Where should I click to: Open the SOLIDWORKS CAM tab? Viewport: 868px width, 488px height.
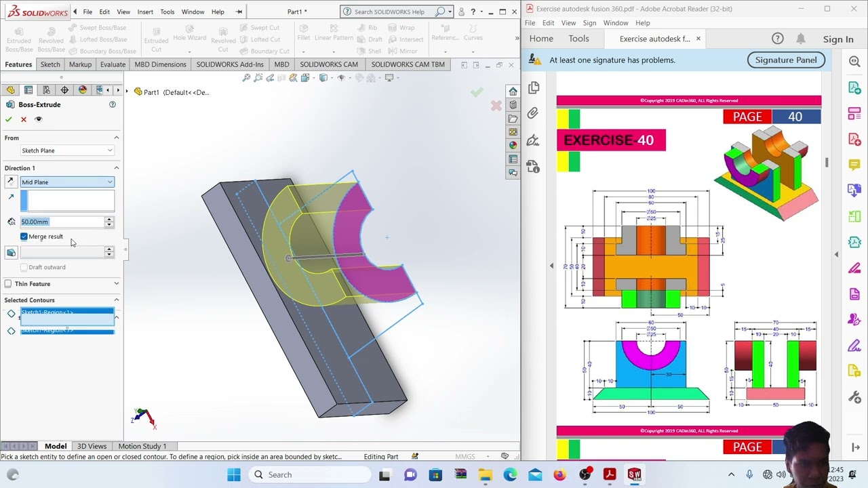tap(329, 64)
